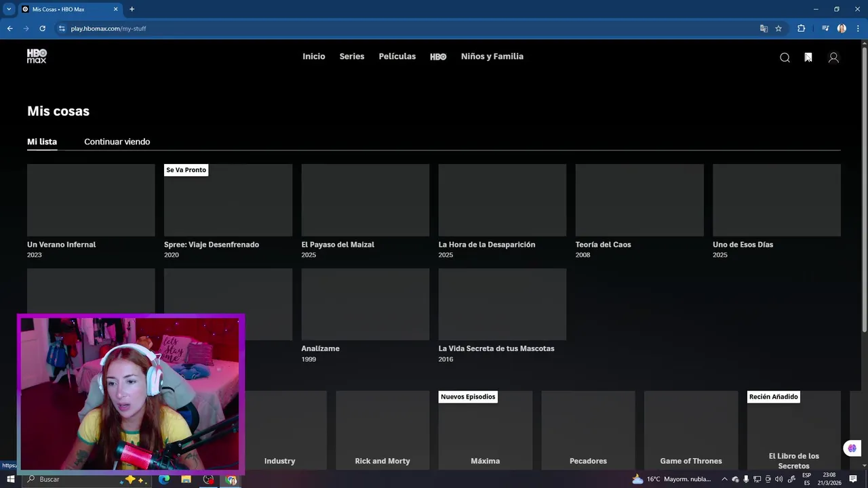Open Chrome from the taskbar
The width and height of the screenshot is (868, 488).
click(231, 479)
